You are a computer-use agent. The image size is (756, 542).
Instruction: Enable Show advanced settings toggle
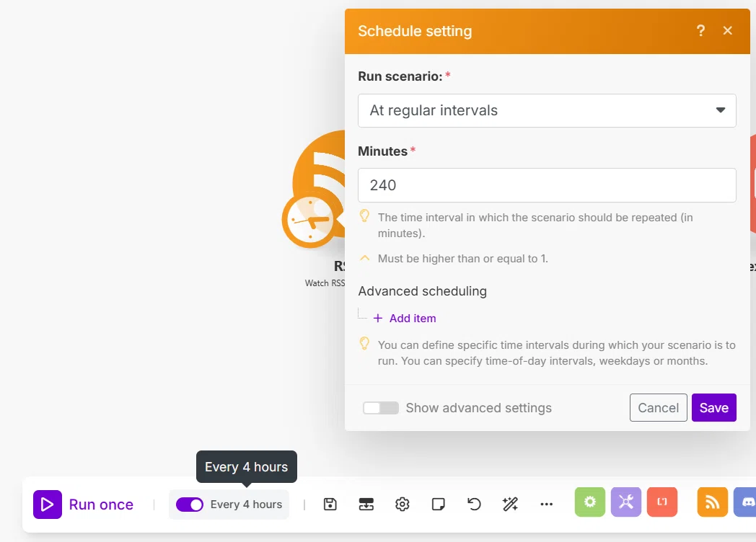pos(381,408)
